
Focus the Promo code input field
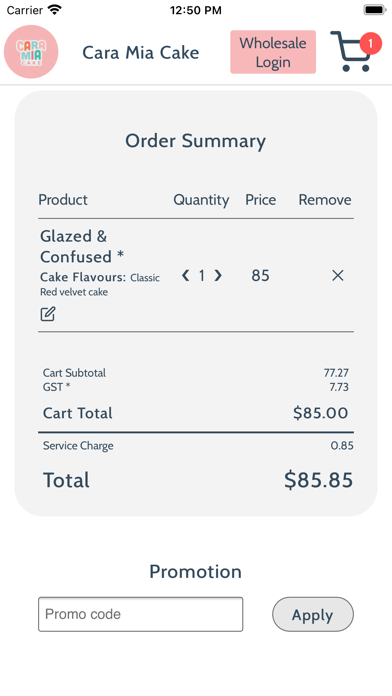click(141, 614)
